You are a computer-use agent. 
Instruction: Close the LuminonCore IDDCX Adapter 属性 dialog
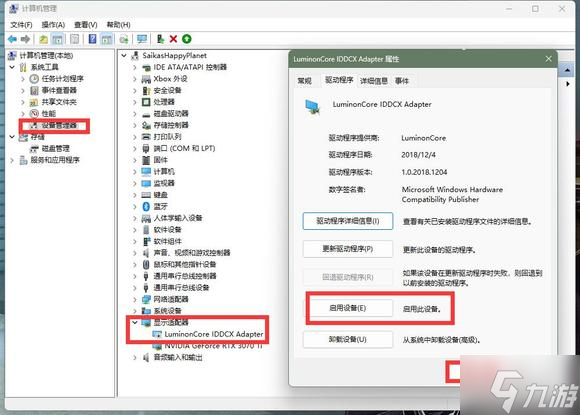(549, 59)
